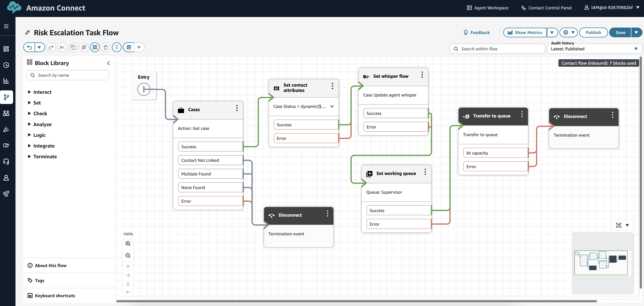Image resolution: width=644 pixels, height=306 pixels.
Task: Click the Analytics icon in the left sidebar
Action: (x=6, y=80)
